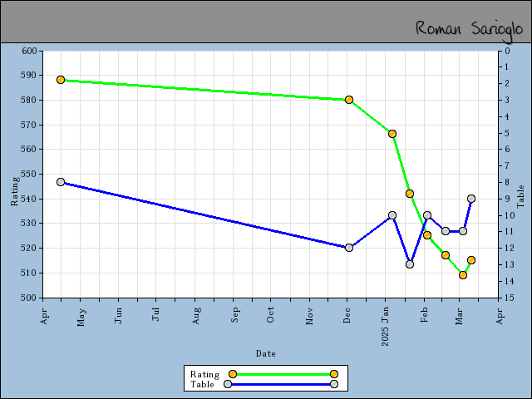Viewport: 532px width, 399px height.
Task: Click the '15' label on the Table axis
Action: tap(510, 298)
